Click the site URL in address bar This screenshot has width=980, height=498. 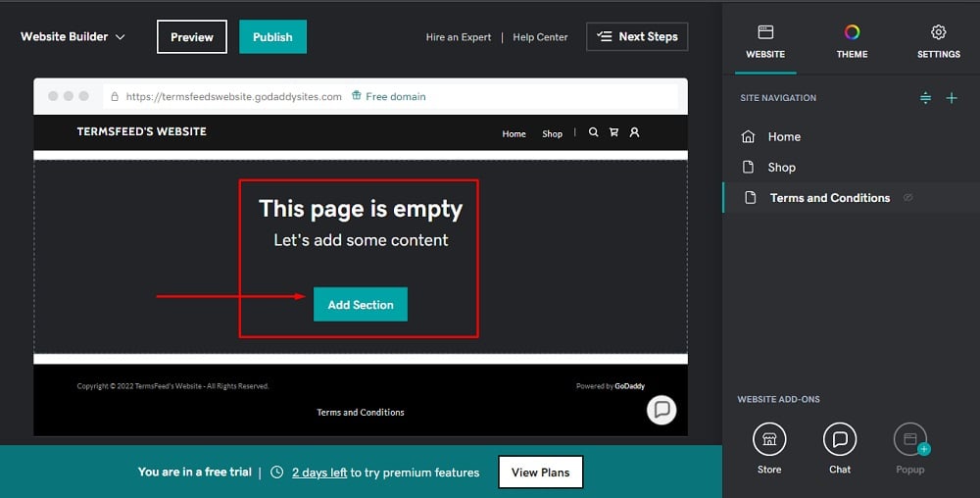[x=234, y=97]
